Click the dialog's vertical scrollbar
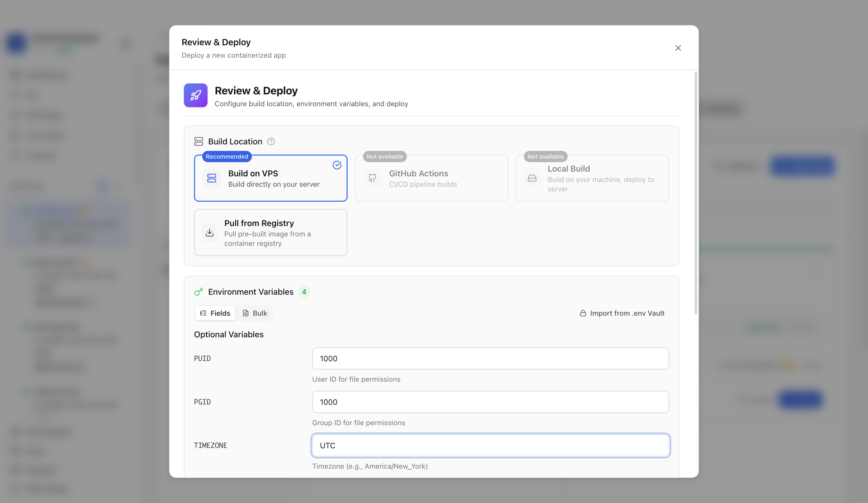 [696, 193]
